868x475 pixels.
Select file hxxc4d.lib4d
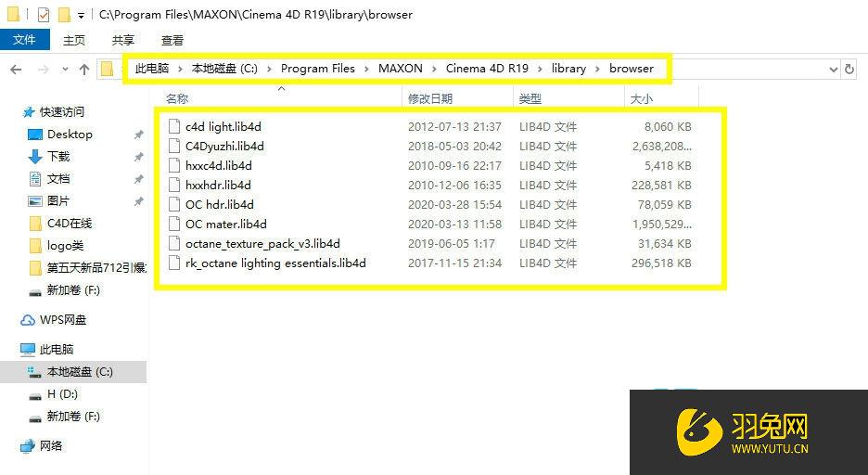(x=219, y=165)
